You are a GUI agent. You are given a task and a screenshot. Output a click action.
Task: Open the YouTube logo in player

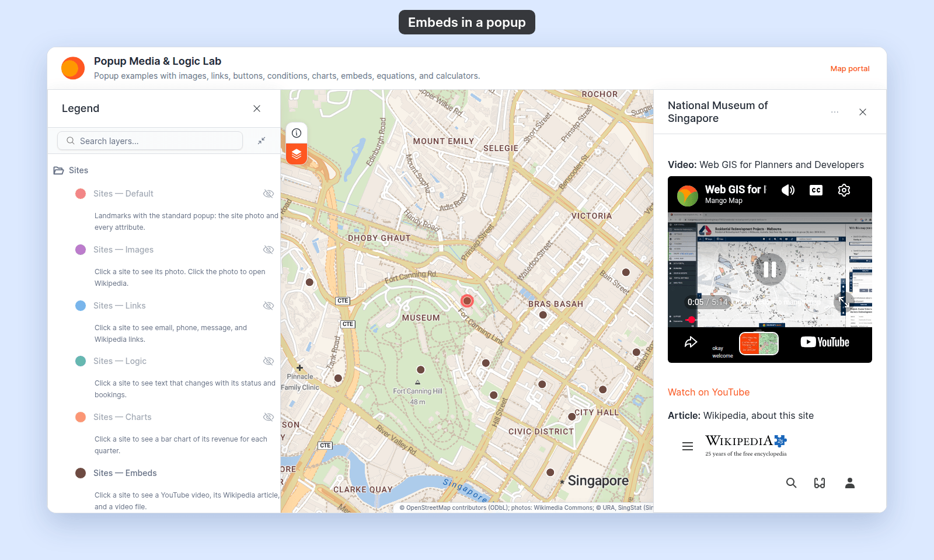click(825, 342)
